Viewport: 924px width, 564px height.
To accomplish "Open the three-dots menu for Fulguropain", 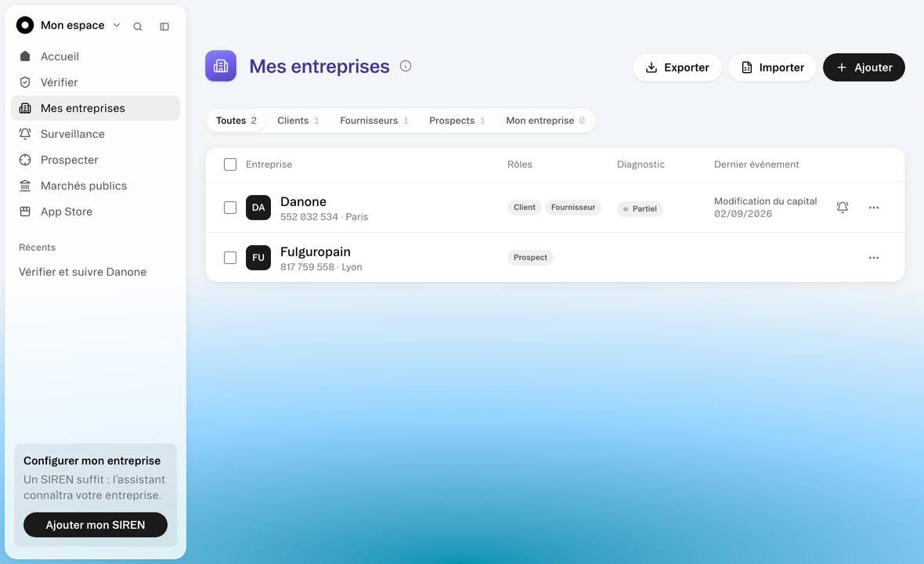I will (874, 258).
